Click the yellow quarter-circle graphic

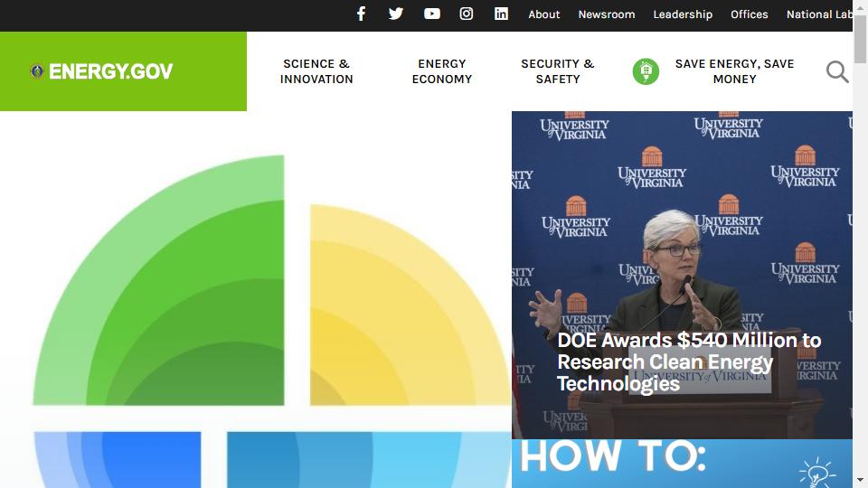point(410,305)
